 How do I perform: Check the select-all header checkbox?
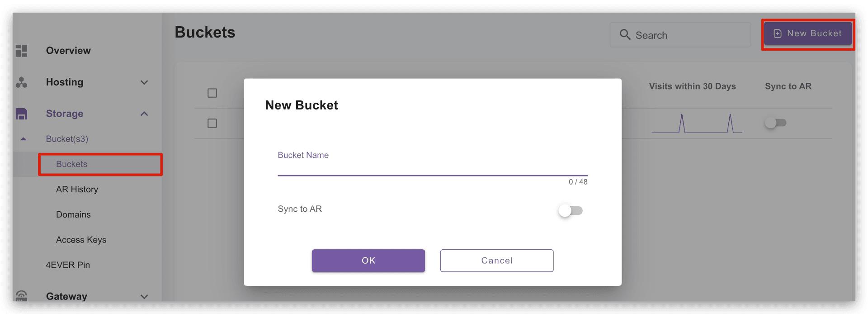[x=212, y=93]
